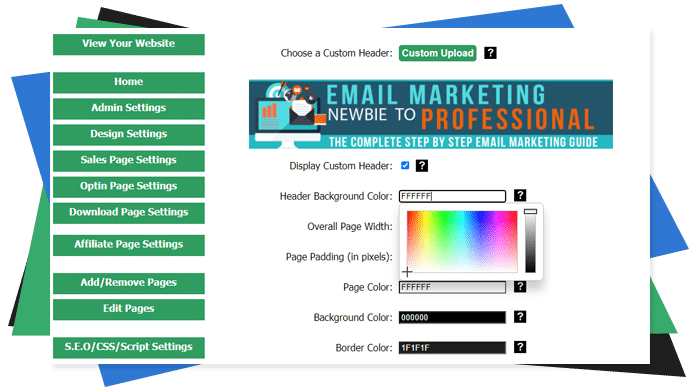
Task: Click the brightness slider strip in color picker
Action: (530, 241)
